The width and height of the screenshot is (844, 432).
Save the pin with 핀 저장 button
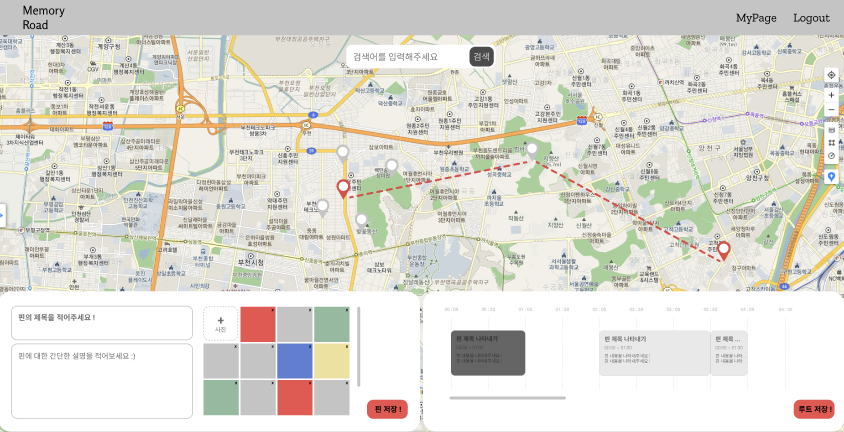point(388,409)
